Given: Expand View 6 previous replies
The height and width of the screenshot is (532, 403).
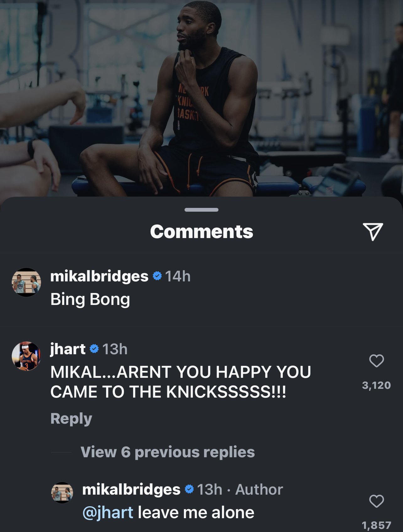Looking at the screenshot, I should [x=168, y=452].
